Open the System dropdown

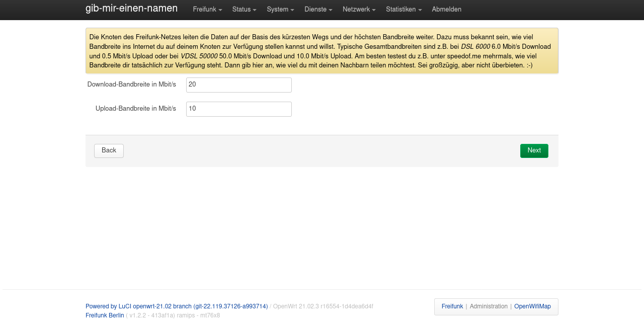pos(280,10)
